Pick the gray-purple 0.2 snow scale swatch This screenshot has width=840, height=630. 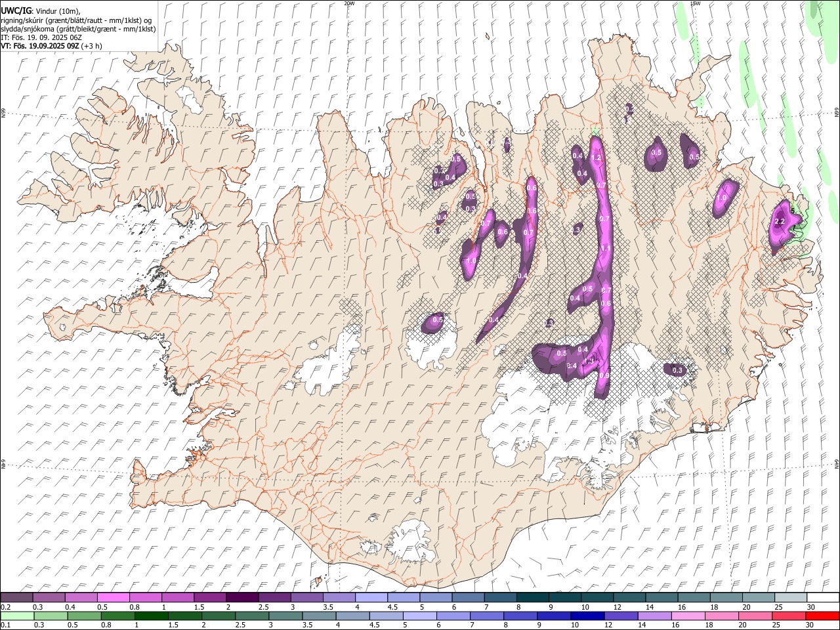point(17,597)
